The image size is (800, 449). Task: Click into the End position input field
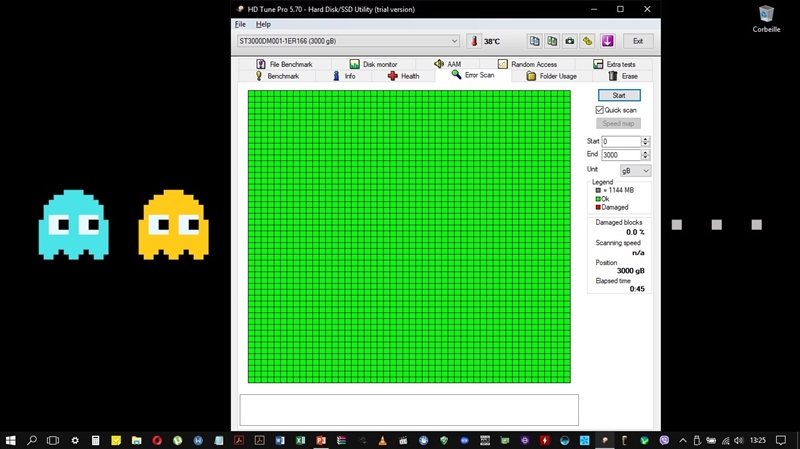click(619, 155)
